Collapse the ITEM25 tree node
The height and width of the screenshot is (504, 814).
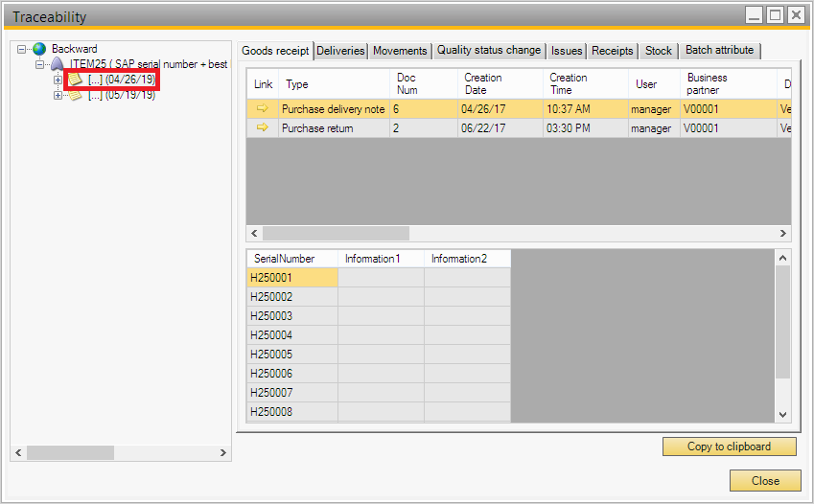[39, 64]
